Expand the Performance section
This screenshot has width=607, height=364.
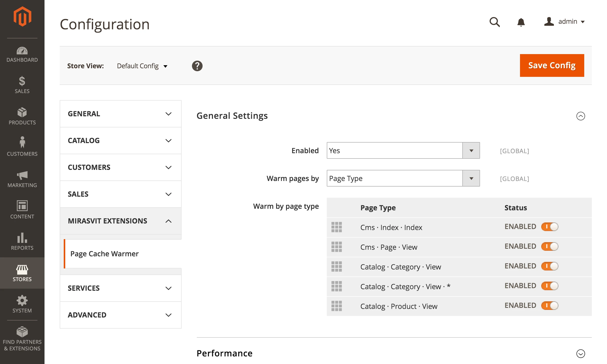(581, 353)
